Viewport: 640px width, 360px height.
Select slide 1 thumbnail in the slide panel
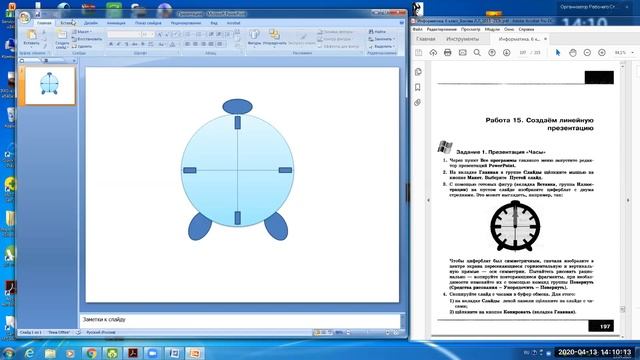tap(50, 85)
